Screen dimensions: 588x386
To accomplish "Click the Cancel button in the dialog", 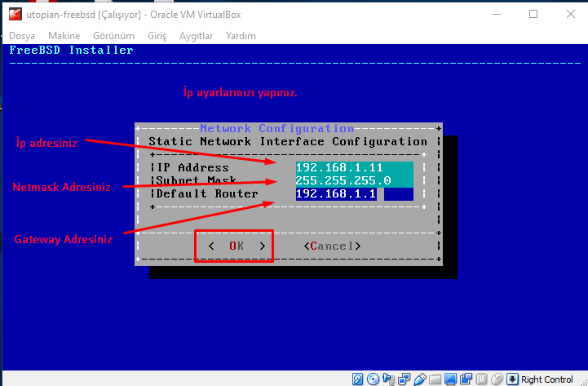I will pyautogui.click(x=332, y=246).
